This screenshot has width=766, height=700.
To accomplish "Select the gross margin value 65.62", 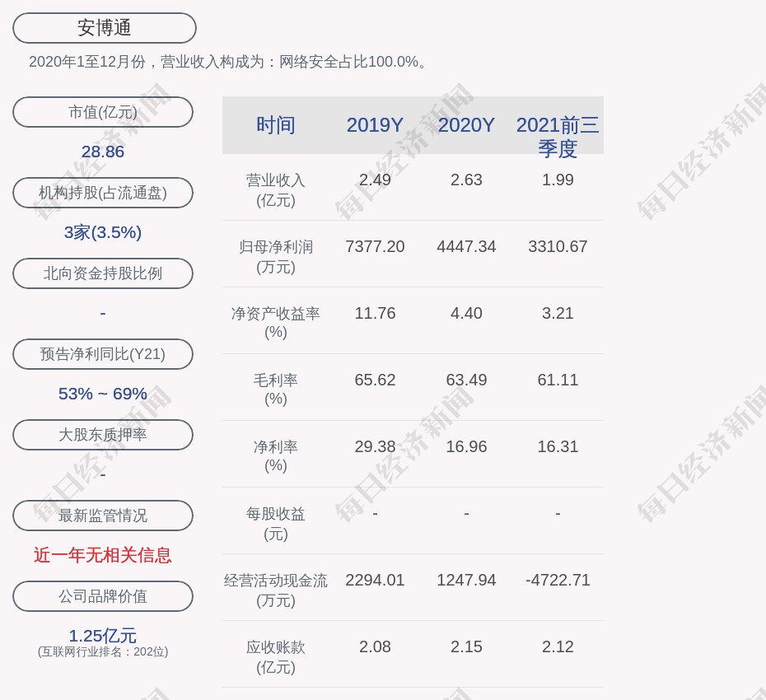I will tap(375, 380).
